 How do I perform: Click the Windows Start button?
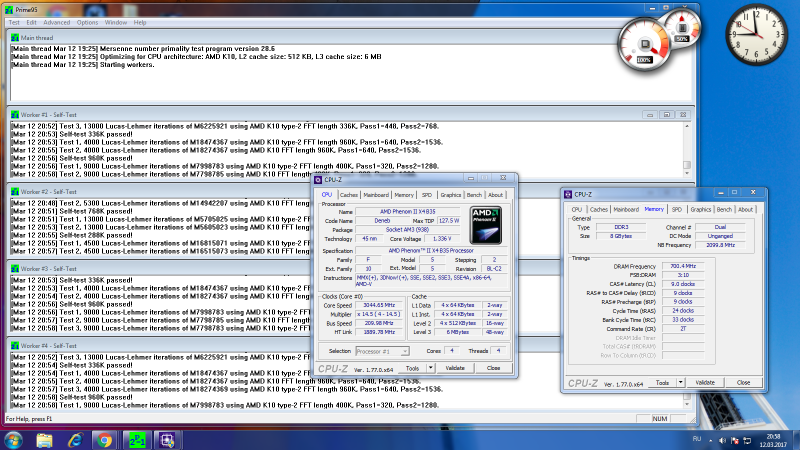(x=12, y=438)
